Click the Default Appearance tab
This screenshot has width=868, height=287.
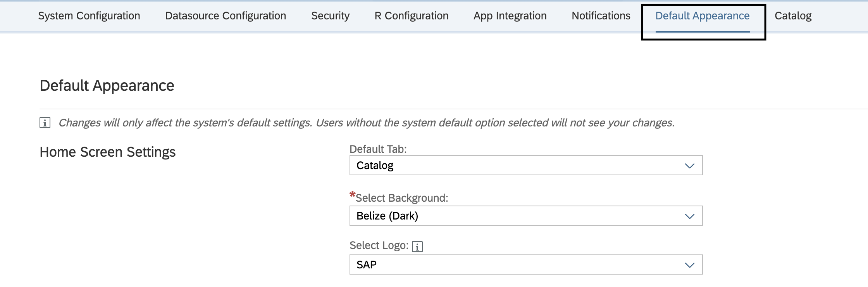pos(702,16)
